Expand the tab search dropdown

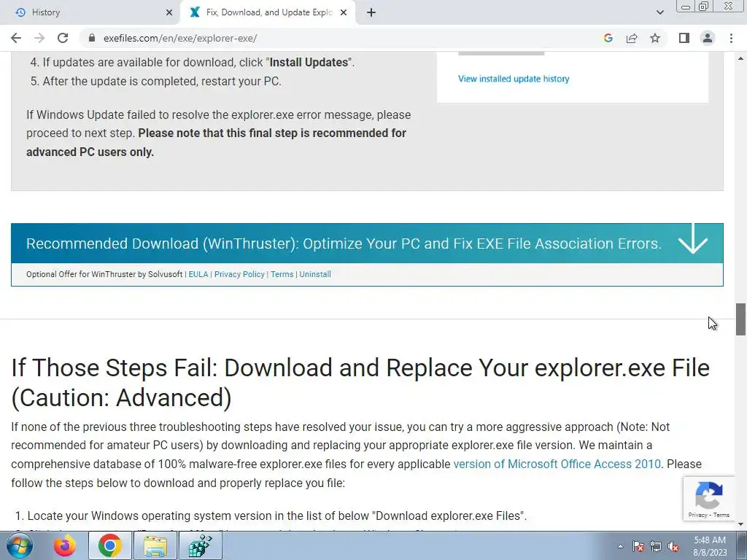coord(659,12)
